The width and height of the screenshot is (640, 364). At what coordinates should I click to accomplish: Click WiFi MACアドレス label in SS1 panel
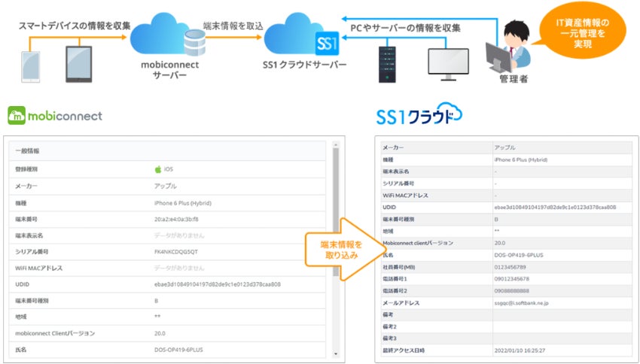(x=405, y=196)
